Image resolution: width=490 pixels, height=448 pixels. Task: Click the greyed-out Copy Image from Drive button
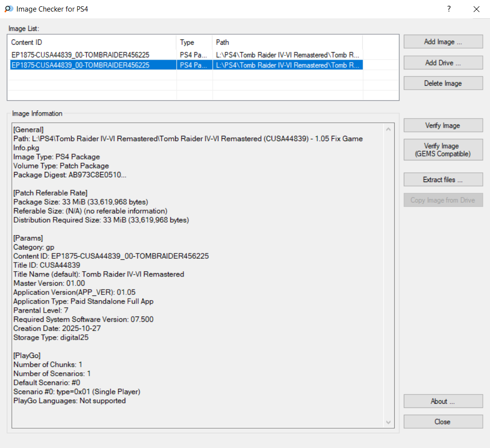443,200
